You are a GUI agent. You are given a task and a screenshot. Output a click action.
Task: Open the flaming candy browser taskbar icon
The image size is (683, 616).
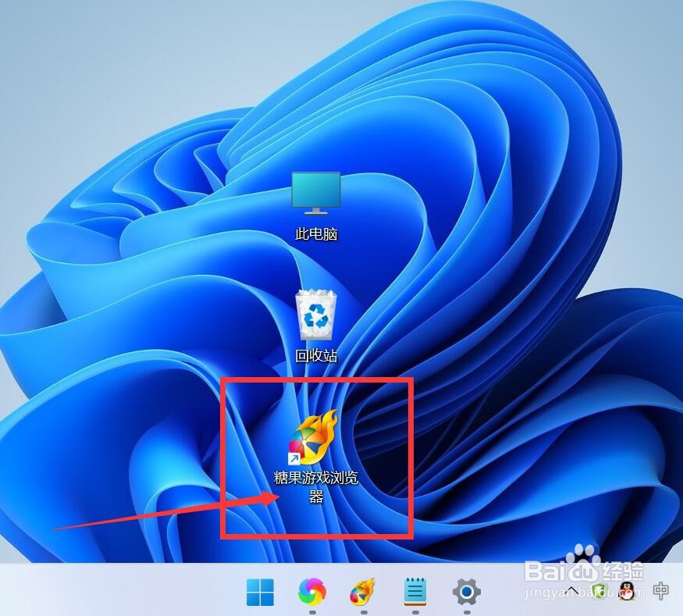pyautogui.click(x=363, y=592)
